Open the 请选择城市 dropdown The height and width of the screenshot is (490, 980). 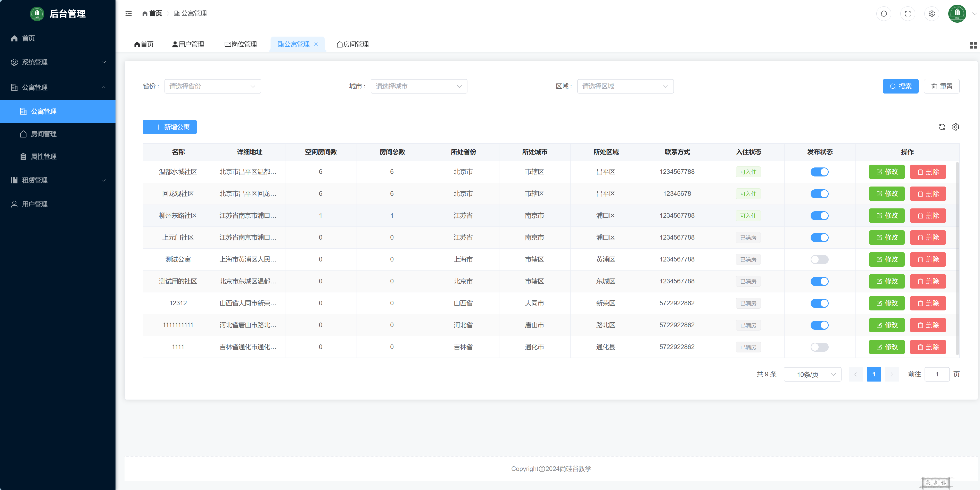tap(418, 86)
